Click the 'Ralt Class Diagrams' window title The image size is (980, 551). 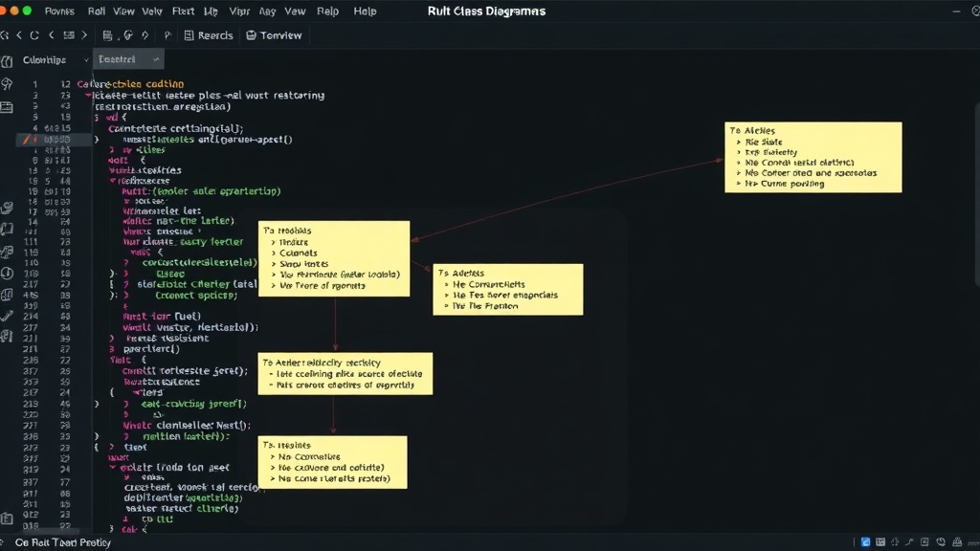point(486,11)
